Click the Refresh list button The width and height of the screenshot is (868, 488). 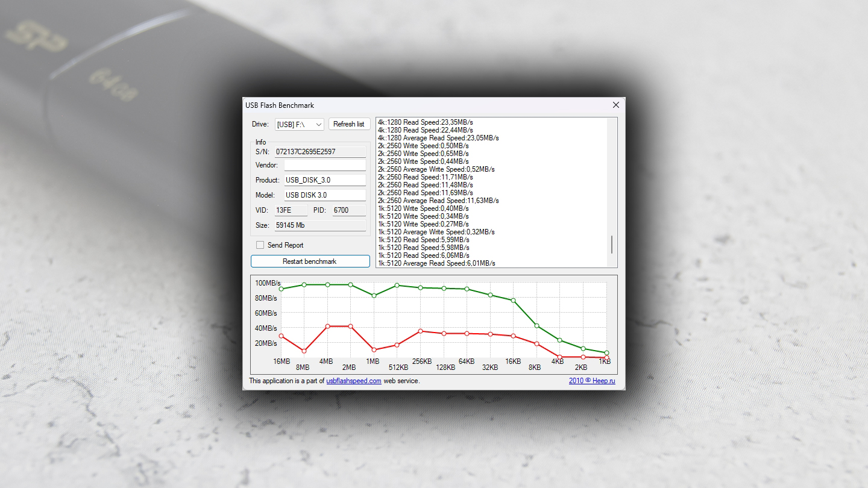point(349,124)
